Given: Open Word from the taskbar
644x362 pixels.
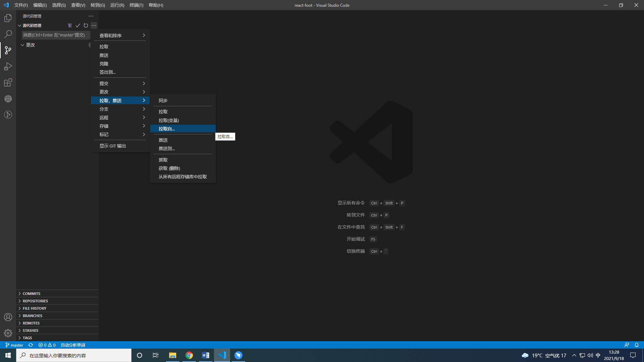Looking at the screenshot, I should [206, 355].
